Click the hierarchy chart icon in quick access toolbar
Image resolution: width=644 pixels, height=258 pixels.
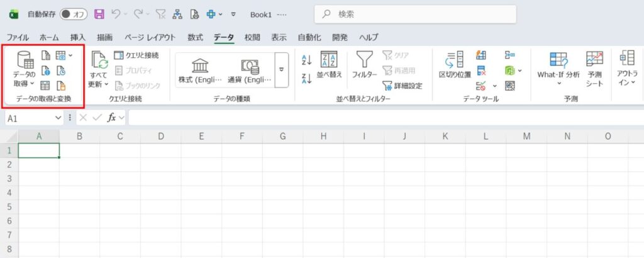(177, 14)
